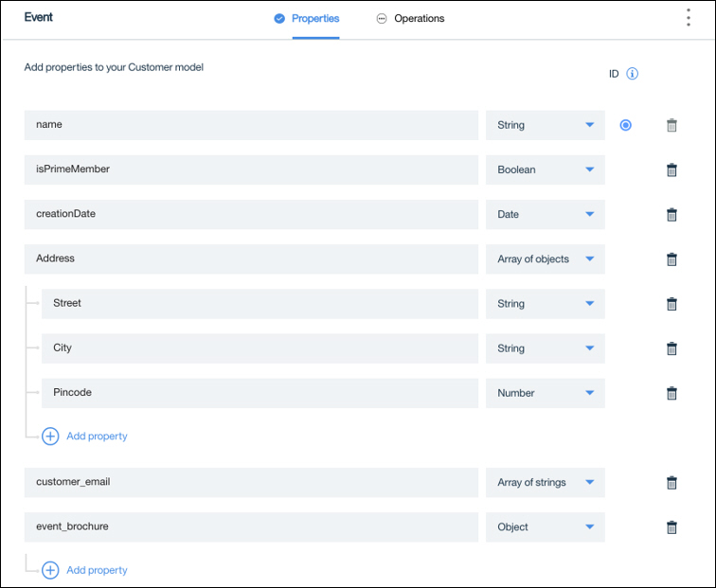Image resolution: width=716 pixels, height=588 pixels.
Task: Add property under the Address object
Action: point(84,436)
